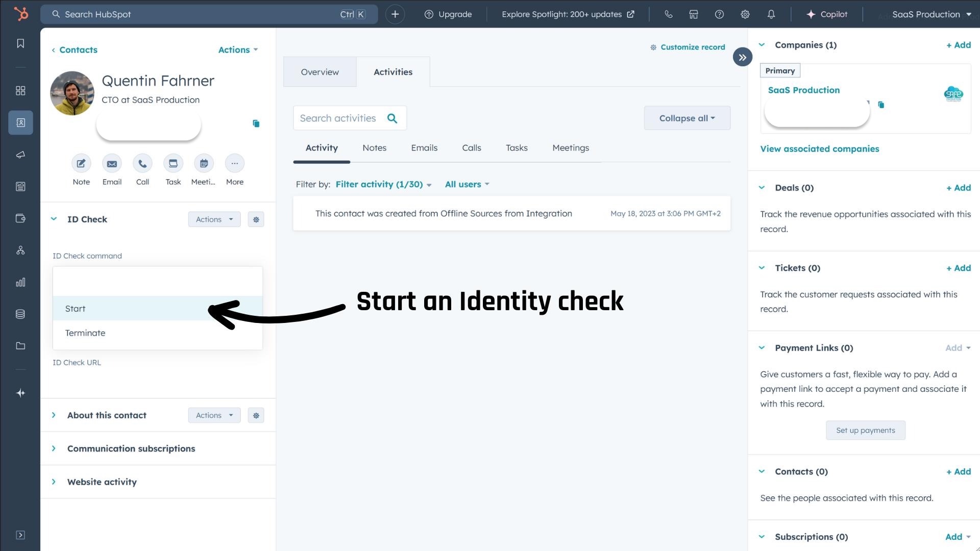Open Copilot from the top bar
This screenshot has height=551, width=980.
point(827,14)
